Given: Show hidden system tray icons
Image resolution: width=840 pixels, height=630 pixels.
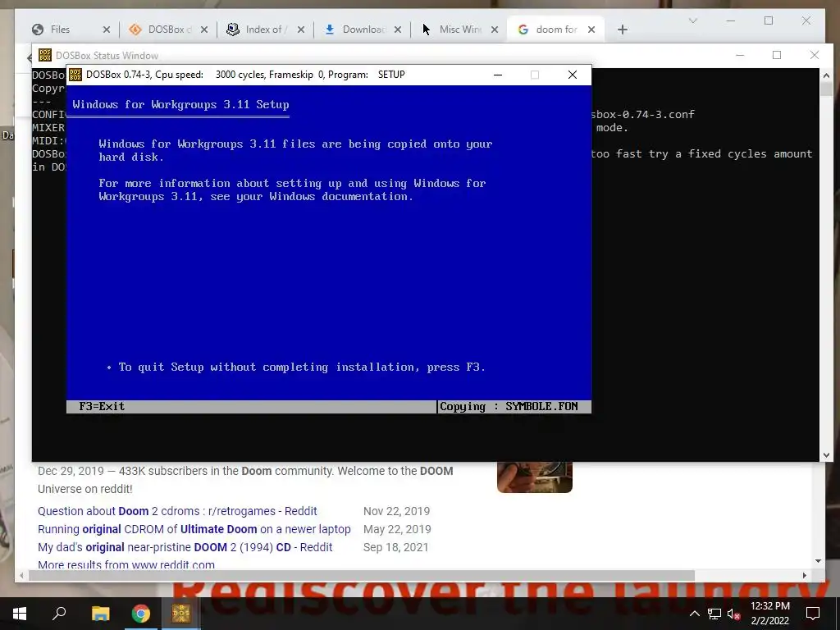Looking at the screenshot, I should [694, 614].
